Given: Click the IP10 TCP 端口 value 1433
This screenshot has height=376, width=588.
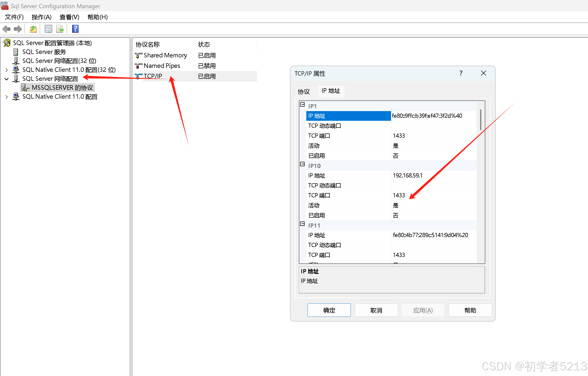Looking at the screenshot, I should (x=399, y=195).
